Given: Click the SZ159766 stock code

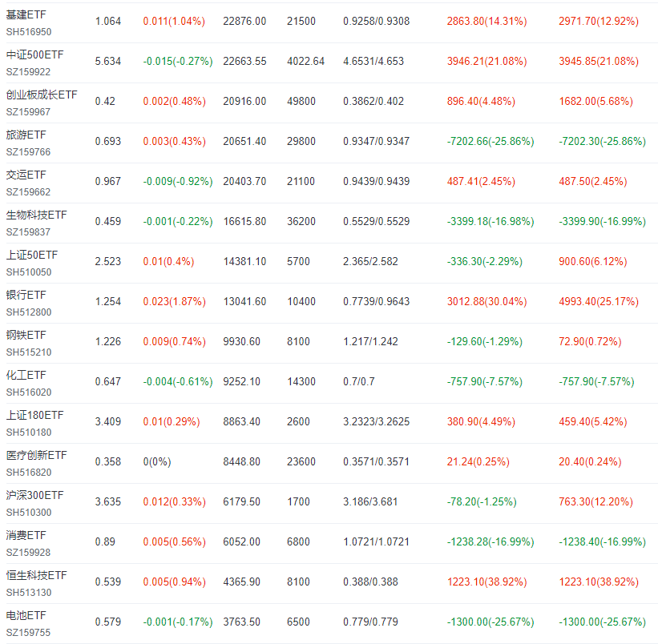Looking at the screenshot, I should (x=28, y=152).
